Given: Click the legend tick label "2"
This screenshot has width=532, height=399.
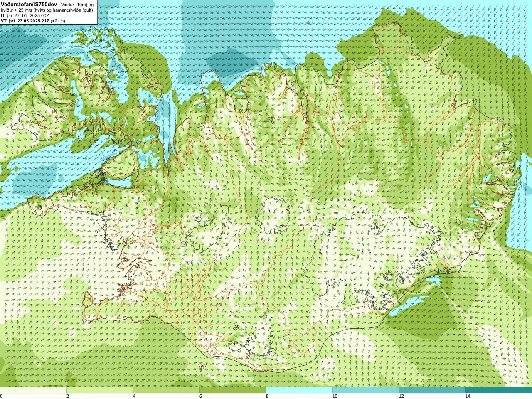Looking at the screenshot, I should coord(67,396).
